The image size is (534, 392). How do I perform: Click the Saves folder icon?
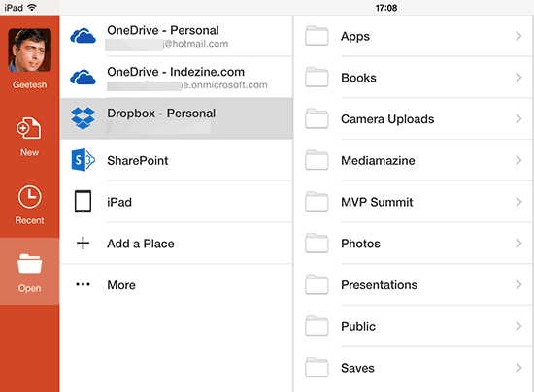(x=317, y=368)
